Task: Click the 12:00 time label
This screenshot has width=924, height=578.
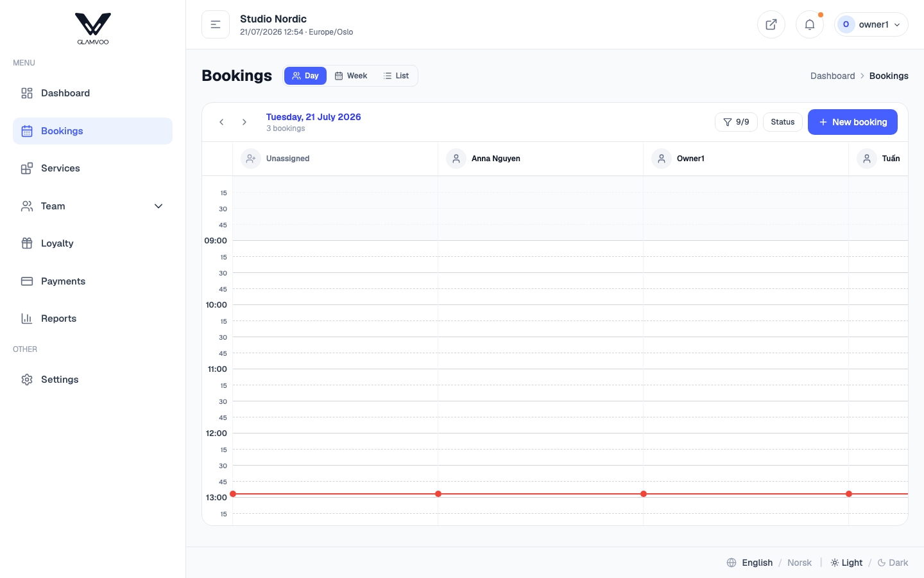Action: (216, 433)
